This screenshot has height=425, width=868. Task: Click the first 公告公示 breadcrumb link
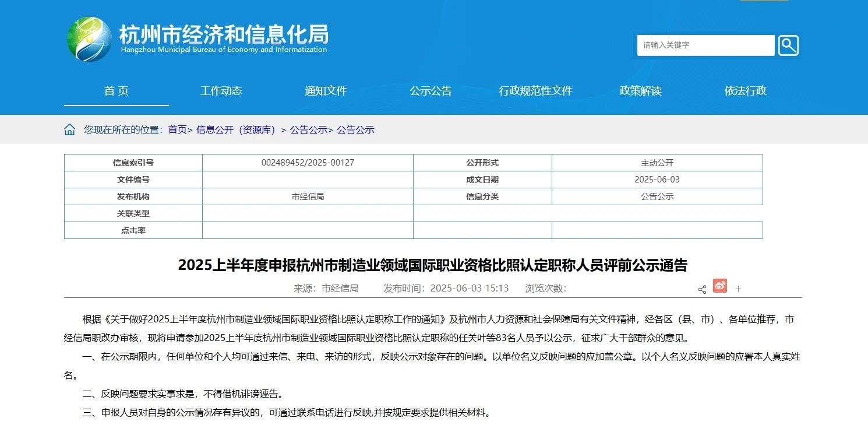pyautogui.click(x=309, y=130)
